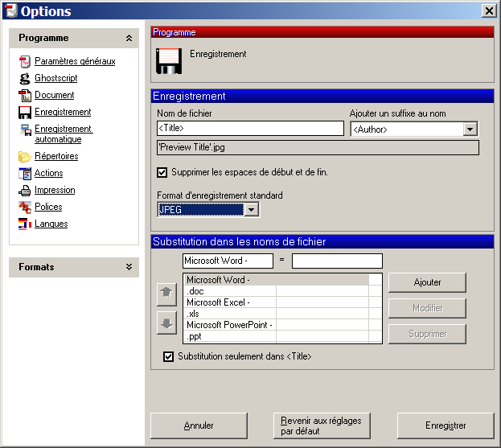
Task: Click the Microsoft Word - substitution input
Action: point(228,261)
